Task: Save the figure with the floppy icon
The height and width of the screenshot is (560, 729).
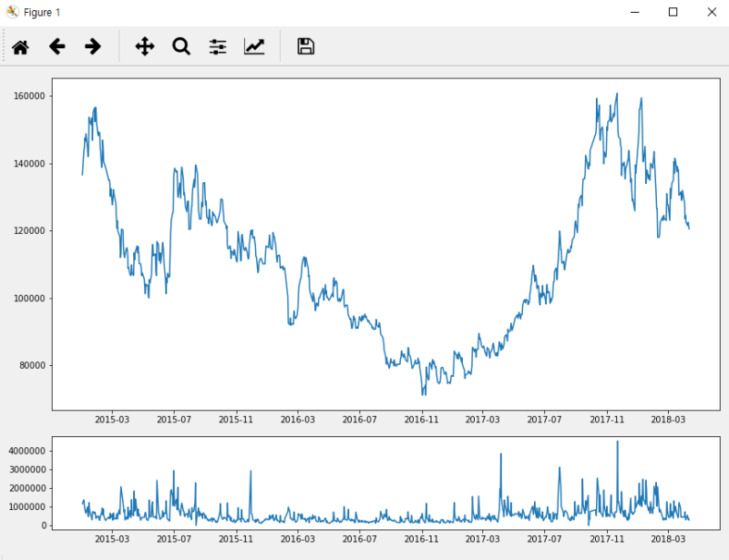Action: tap(305, 46)
